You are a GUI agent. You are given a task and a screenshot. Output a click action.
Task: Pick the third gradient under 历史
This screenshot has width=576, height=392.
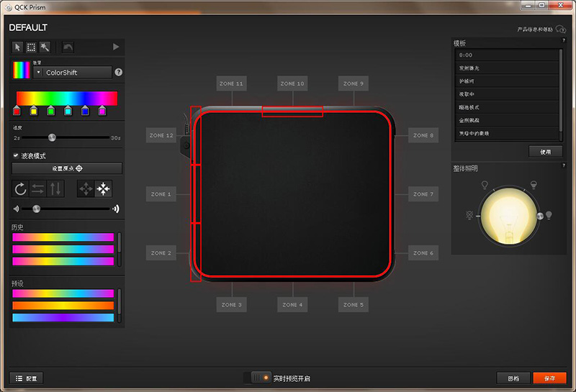point(63,261)
